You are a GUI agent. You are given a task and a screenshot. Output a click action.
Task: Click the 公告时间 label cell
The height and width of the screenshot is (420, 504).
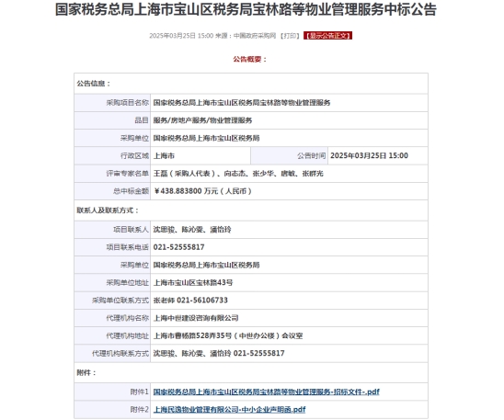click(x=289, y=155)
